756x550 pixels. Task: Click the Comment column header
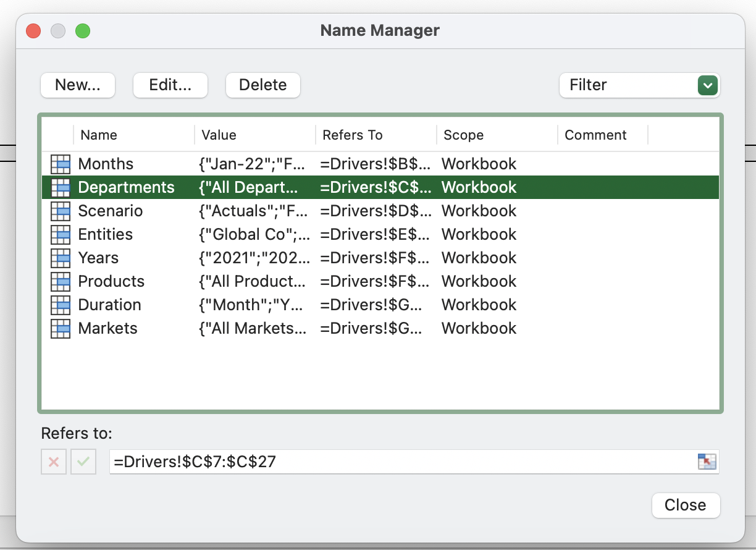click(x=595, y=135)
